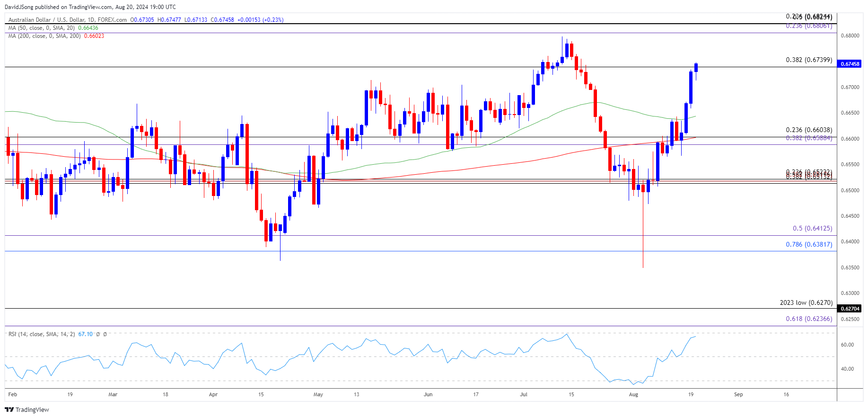Click the MA (50, close, 0, SMA, 20) indicator label
This screenshot has width=868, height=418.
pyautogui.click(x=42, y=28)
